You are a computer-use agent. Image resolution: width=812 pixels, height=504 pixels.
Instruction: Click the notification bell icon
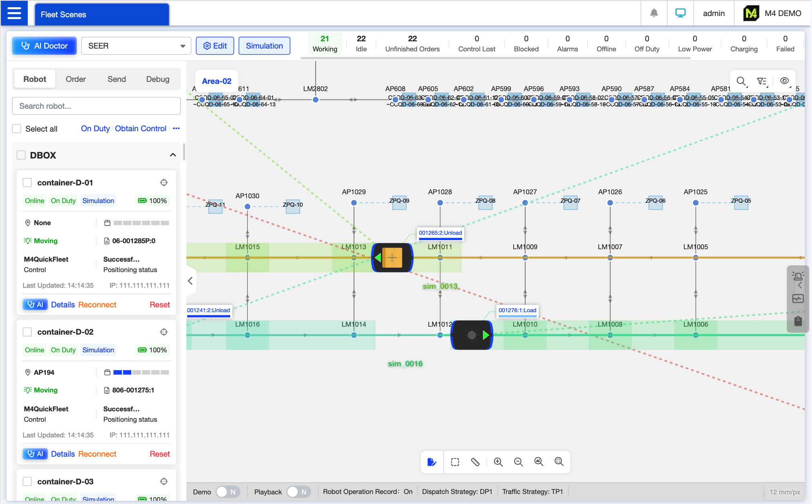[x=654, y=13]
